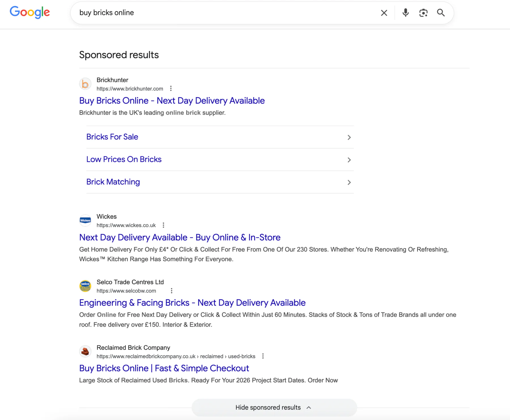Click the 'Brickhunter' site name
This screenshot has width=510, height=420.
[x=112, y=80]
